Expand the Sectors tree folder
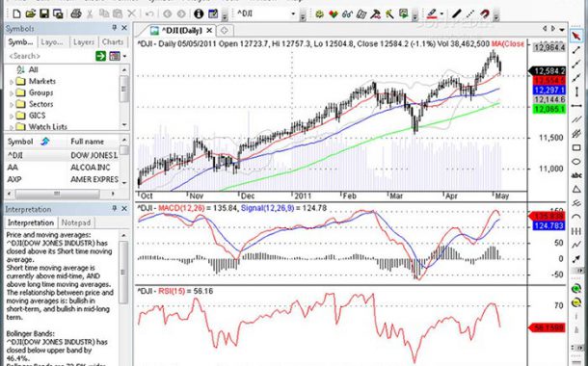Viewport: 588px width, 366px height. pos(12,105)
